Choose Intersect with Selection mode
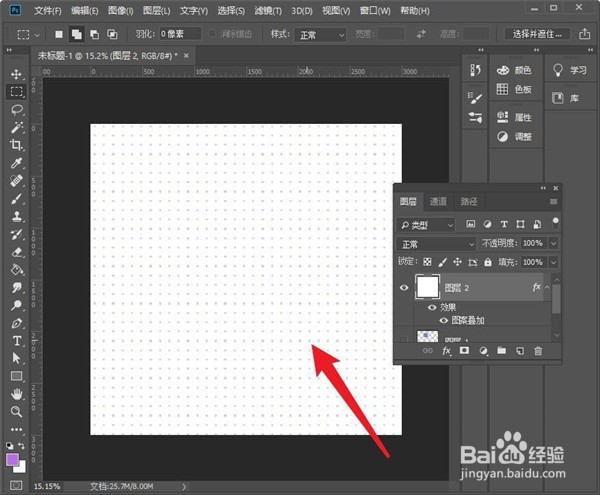Screen dimensions: 600x495 pos(112,34)
